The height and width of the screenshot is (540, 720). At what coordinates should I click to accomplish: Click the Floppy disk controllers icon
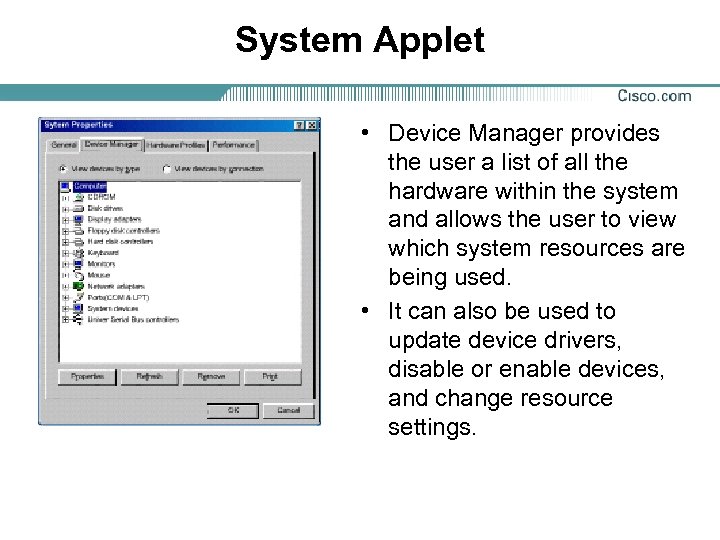[79, 231]
